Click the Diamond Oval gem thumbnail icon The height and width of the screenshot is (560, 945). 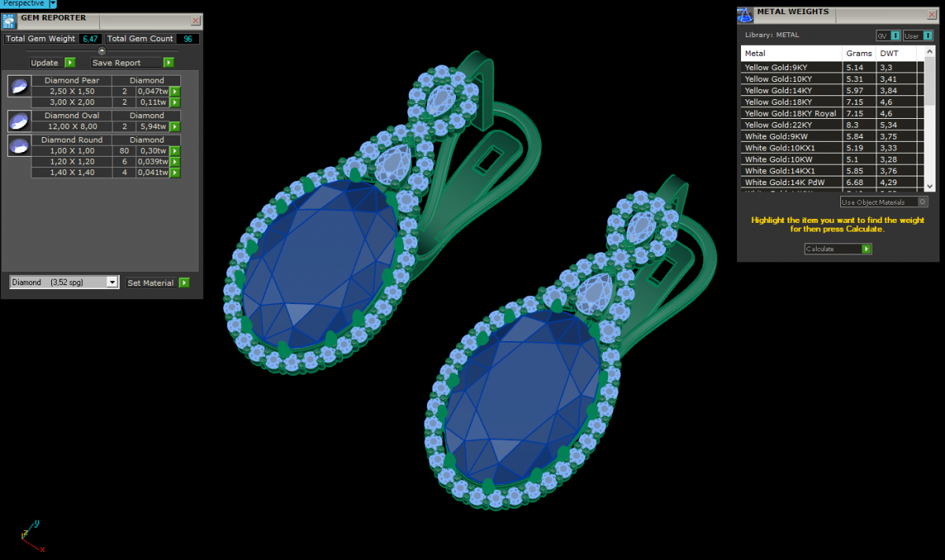point(19,121)
